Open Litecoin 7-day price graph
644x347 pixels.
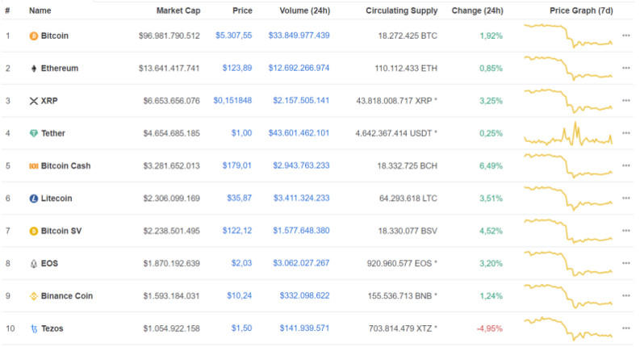coord(568,199)
